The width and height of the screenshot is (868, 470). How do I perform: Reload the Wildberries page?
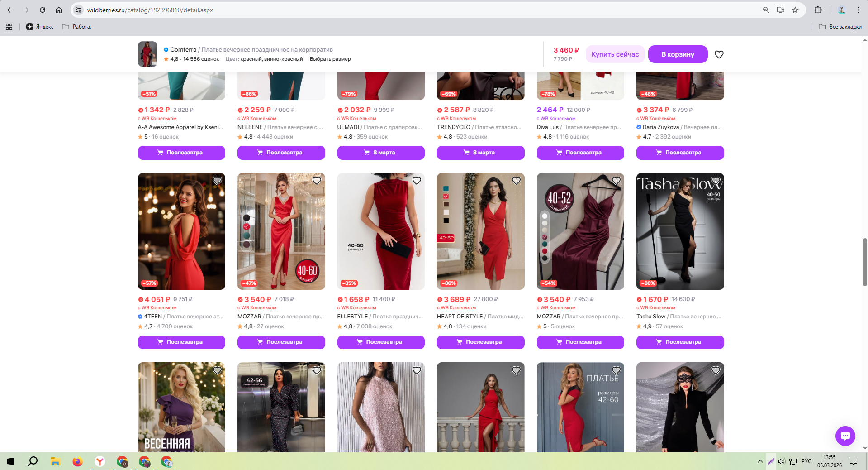tap(43, 10)
